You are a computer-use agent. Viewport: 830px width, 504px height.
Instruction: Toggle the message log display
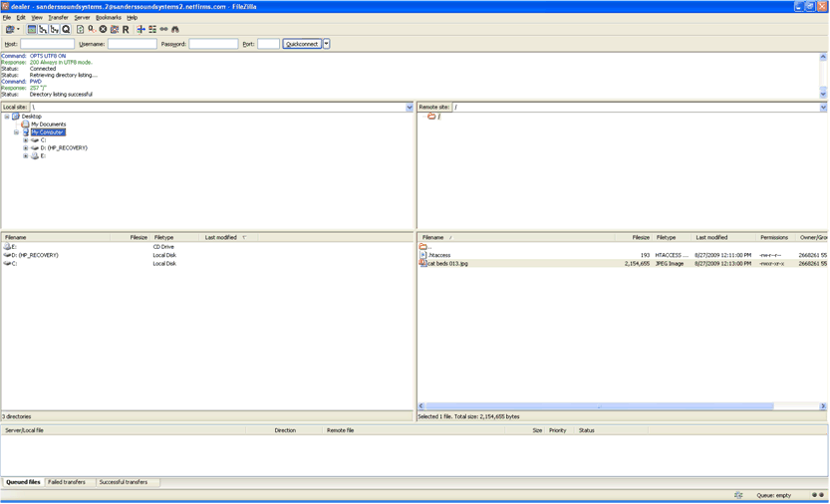(32, 30)
